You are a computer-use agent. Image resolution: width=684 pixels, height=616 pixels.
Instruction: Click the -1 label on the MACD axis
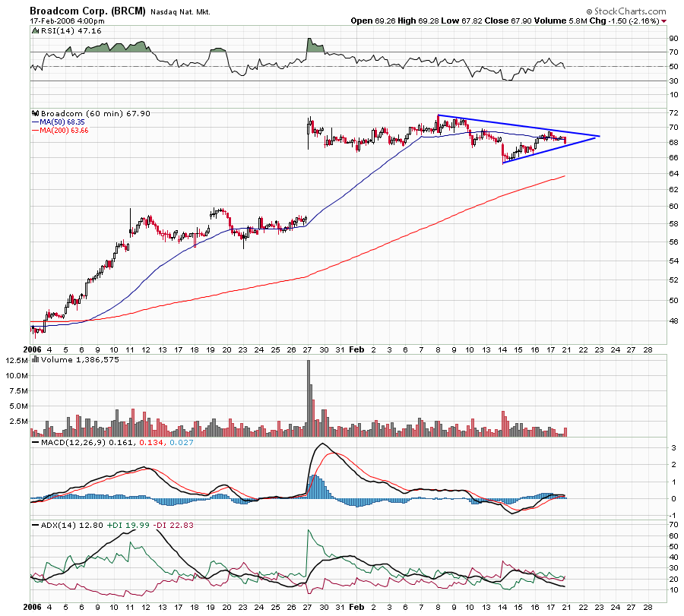point(673,516)
